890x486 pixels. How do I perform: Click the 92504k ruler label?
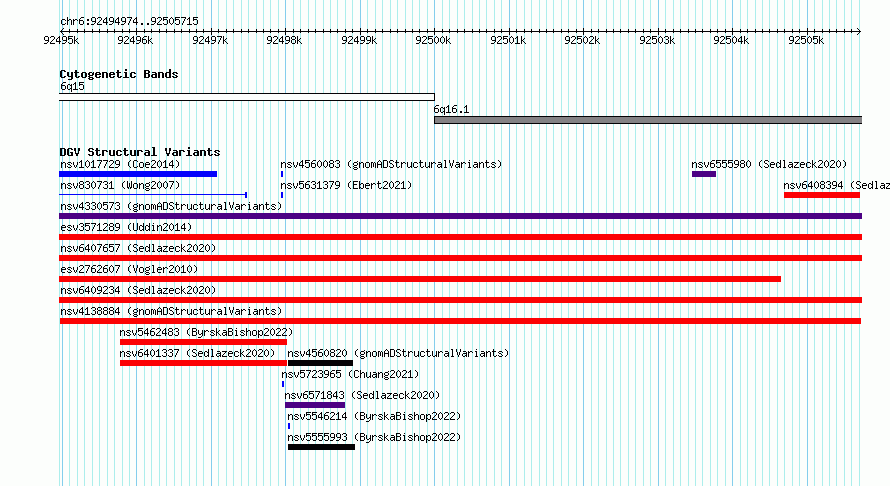(x=732, y=40)
